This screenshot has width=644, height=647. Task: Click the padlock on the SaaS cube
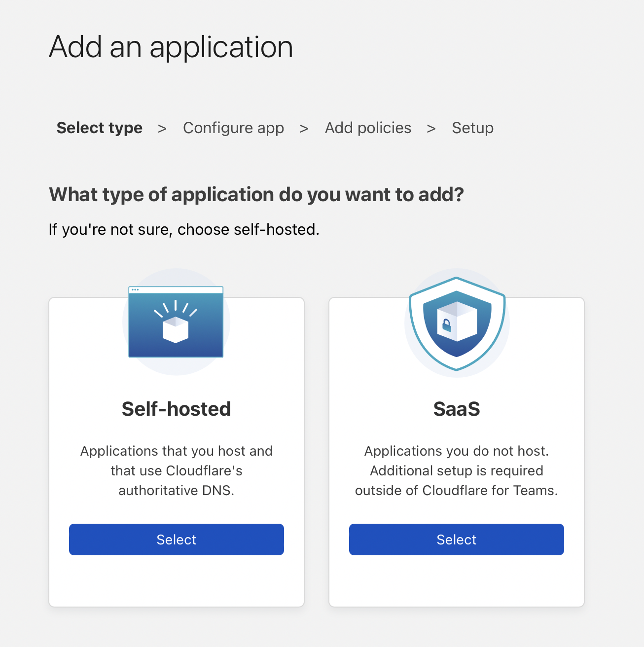tap(447, 325)
